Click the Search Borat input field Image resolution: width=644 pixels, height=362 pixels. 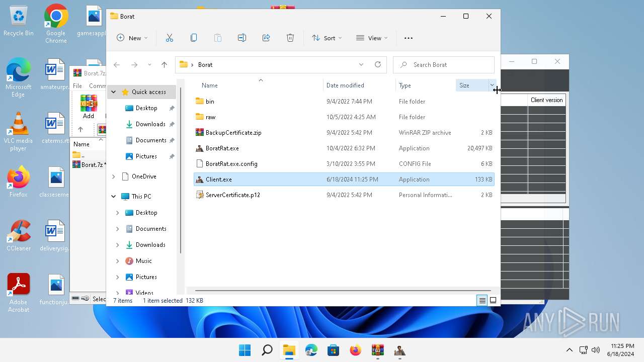pos(444,64)
